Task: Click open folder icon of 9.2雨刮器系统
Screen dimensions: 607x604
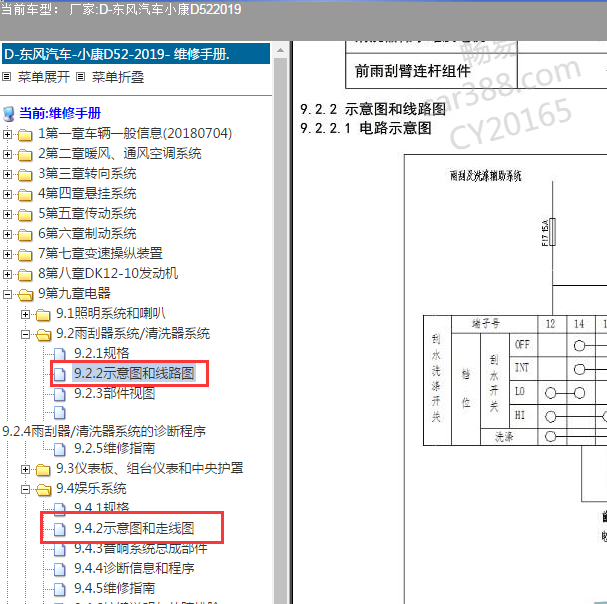Action: click(x=43, y=335)
